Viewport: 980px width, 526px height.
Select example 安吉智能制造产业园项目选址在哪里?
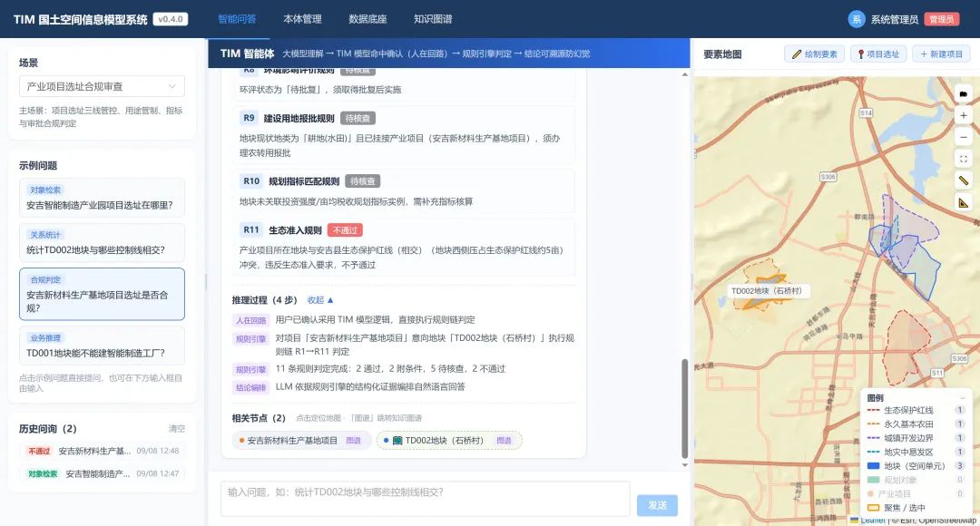[102, 198]
